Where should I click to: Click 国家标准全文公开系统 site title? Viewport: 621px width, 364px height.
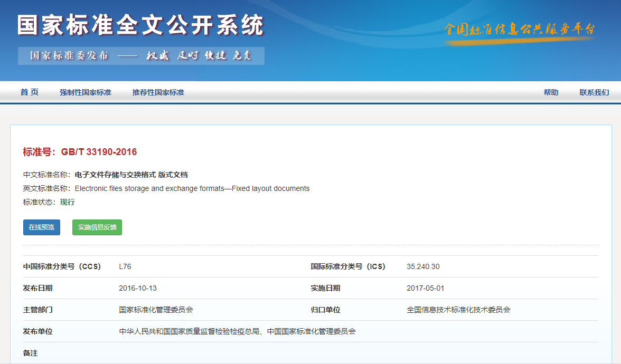(x=140, y=25)
